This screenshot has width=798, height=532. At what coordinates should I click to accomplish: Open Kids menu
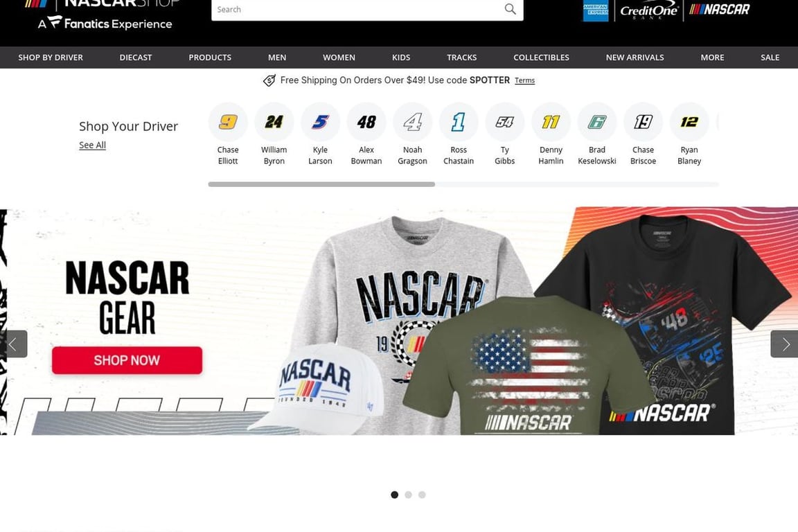coord(401,57)
